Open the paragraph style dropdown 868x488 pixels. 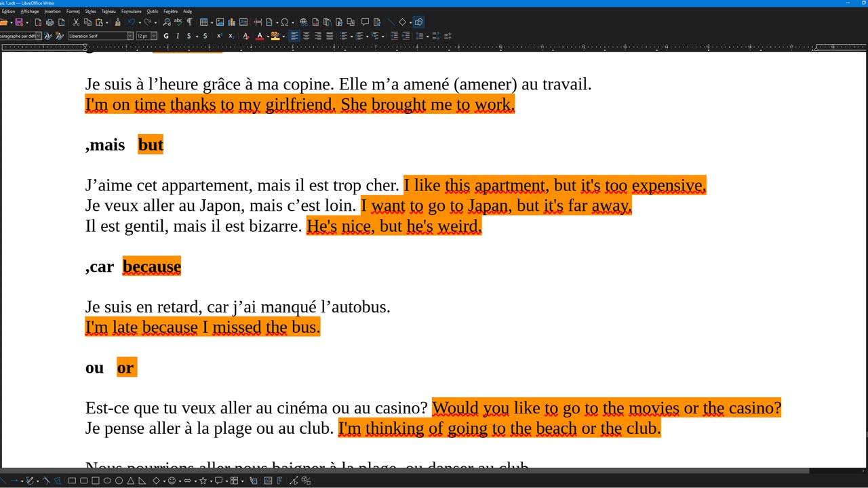39,36
